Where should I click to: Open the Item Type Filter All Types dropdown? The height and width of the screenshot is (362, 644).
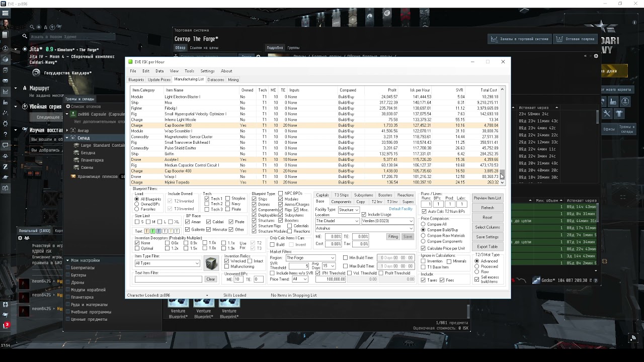[x=167, y=263]
